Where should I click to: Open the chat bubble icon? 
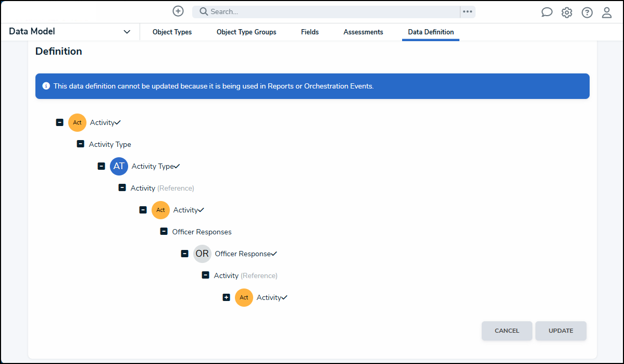coord(547,12)
